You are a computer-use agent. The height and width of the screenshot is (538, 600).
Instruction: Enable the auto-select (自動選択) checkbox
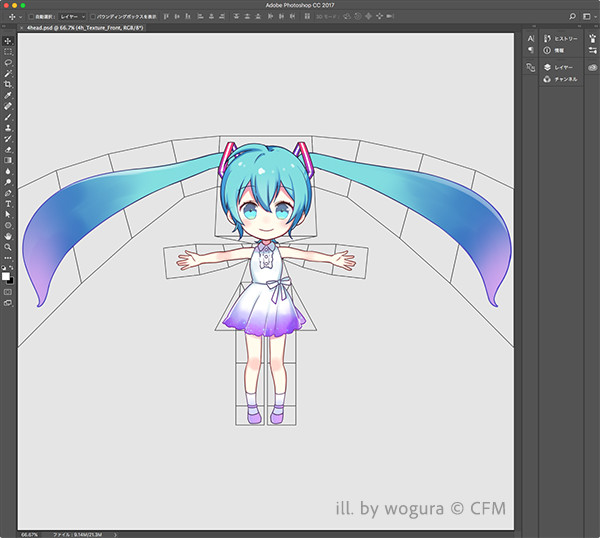(31, 16)
